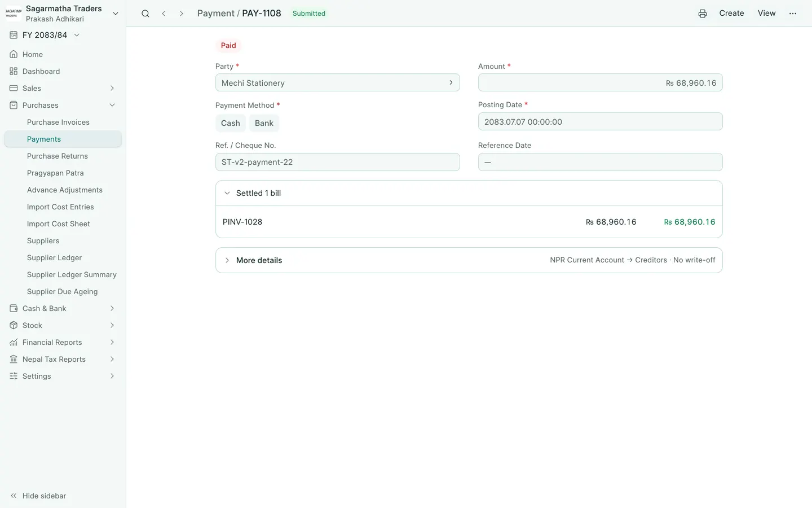Expand the Stock section chevron

point(112,326)
